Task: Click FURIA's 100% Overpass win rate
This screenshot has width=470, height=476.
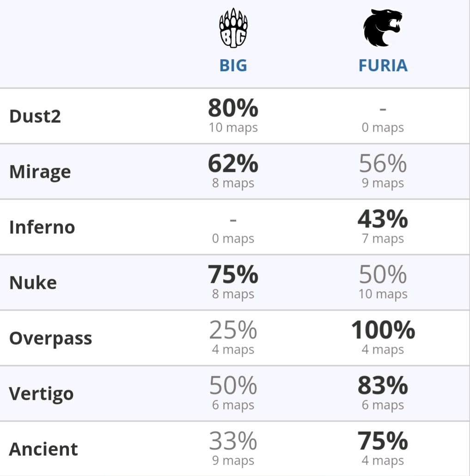Action: tap(383, 330)
